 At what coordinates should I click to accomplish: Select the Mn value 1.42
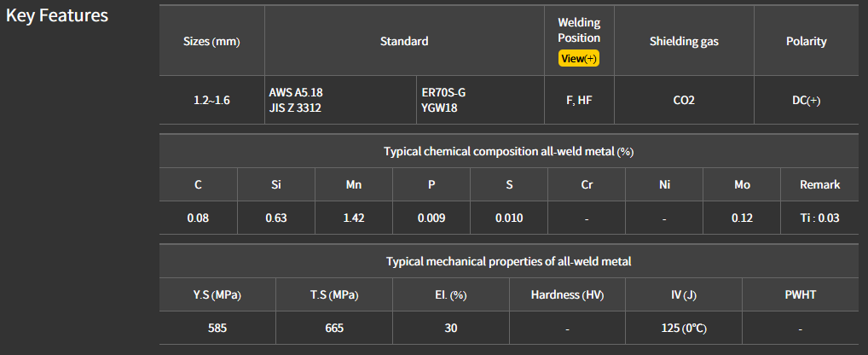coord(354,218)
